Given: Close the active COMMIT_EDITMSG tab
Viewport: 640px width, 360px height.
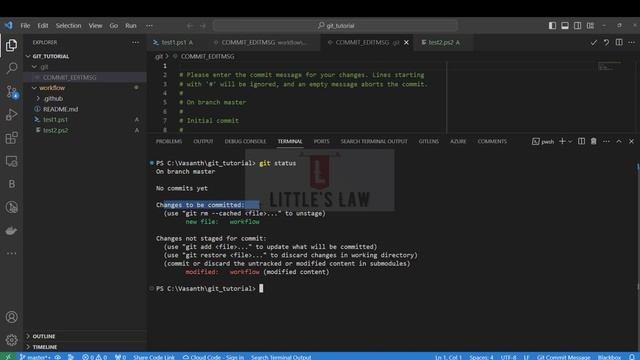Looking at the screenshot, I should pos(406,42).
